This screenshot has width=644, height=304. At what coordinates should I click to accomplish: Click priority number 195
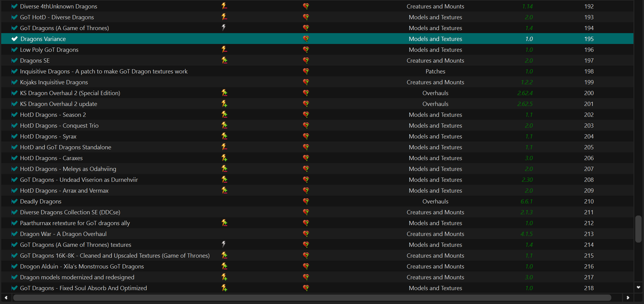point(589,39)
